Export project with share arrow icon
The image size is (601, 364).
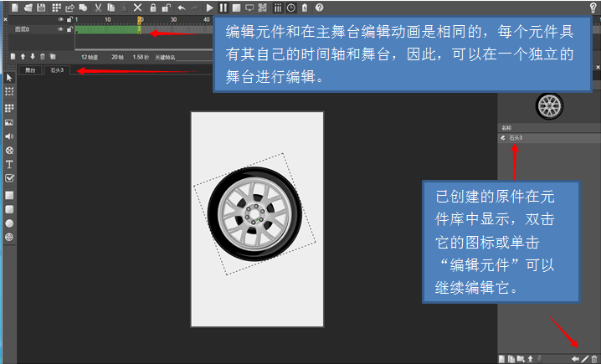coord(69,8)
